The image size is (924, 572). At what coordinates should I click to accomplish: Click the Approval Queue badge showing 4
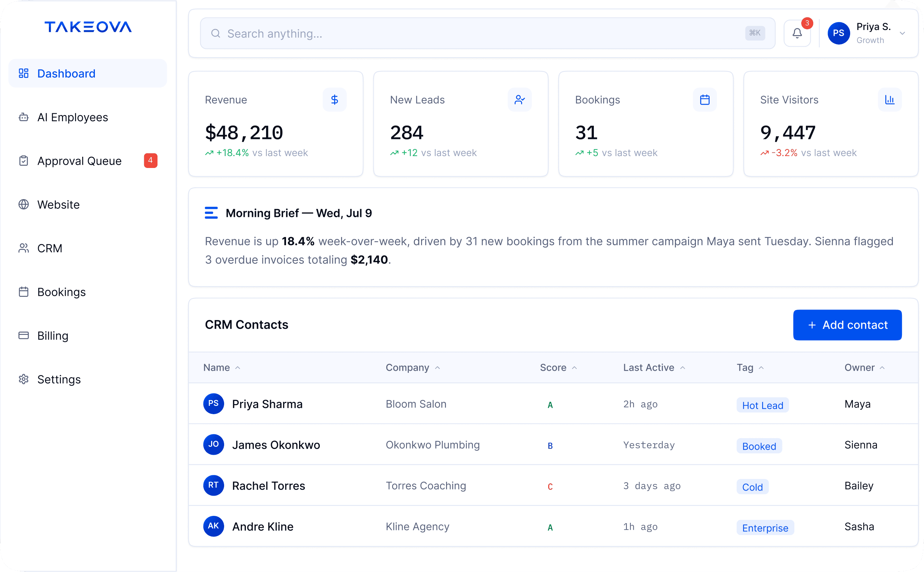[x=151, y=161]
